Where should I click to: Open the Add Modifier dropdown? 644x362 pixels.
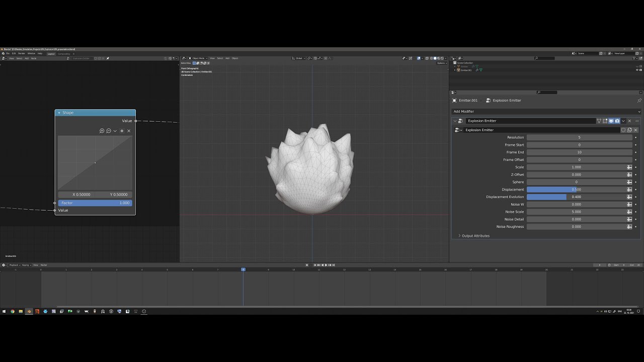546,112
